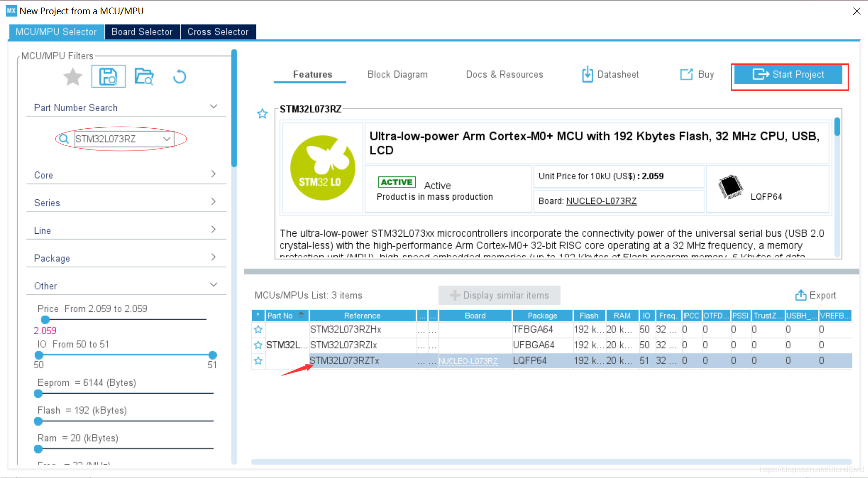Screen dimensions: 868x478
Task: Click the STM32CubeMX MX window icon
Action: [11, 11]
